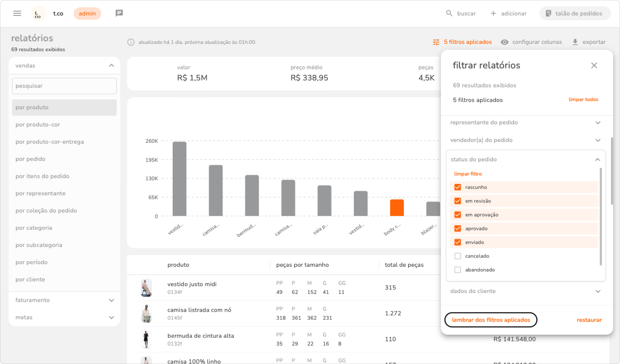Uncheck the rascunho status checkbox
Screen dimensions: 620x364
click(x=458, y=187)
